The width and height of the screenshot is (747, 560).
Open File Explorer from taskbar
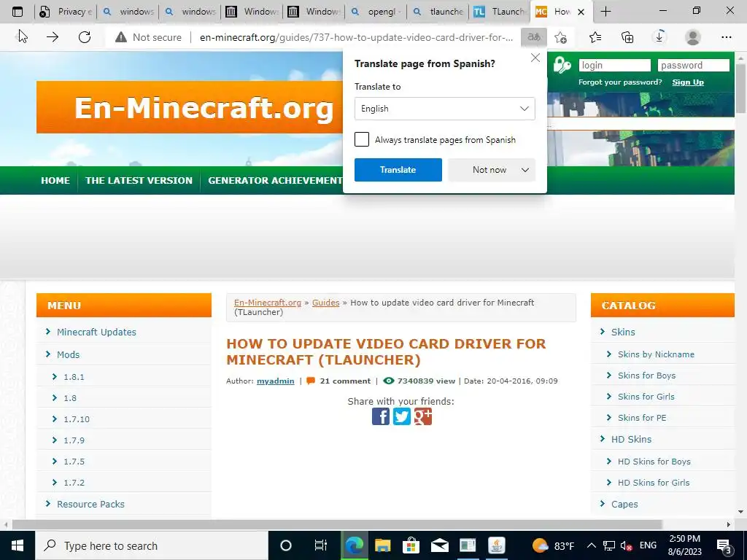(x=382, y=545)
